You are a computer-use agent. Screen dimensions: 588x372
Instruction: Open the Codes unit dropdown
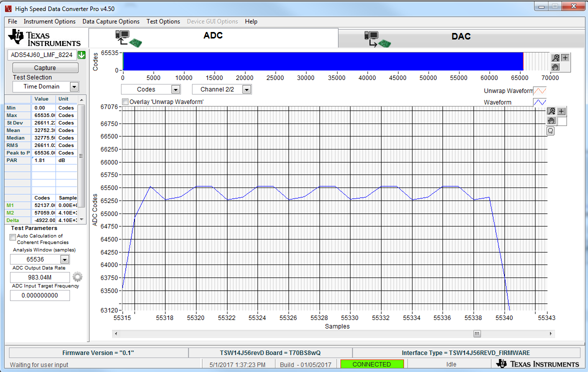pos(175,89)
